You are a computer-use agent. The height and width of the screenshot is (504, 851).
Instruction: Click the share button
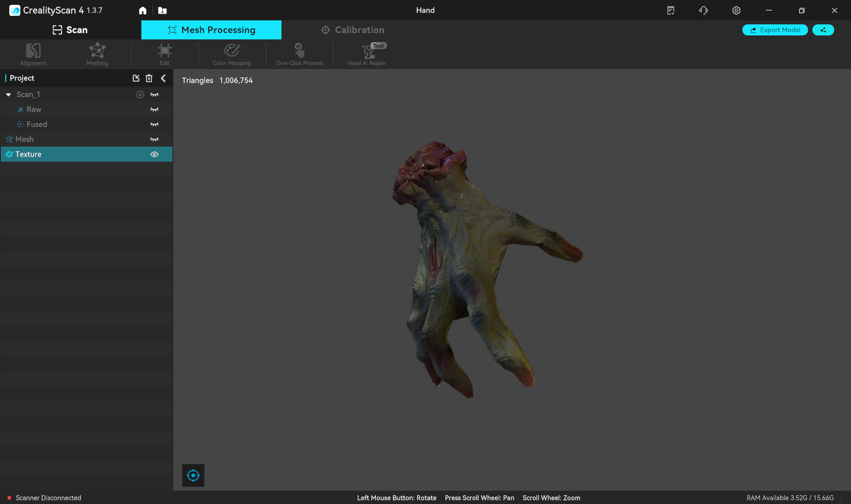pos(823,30)
